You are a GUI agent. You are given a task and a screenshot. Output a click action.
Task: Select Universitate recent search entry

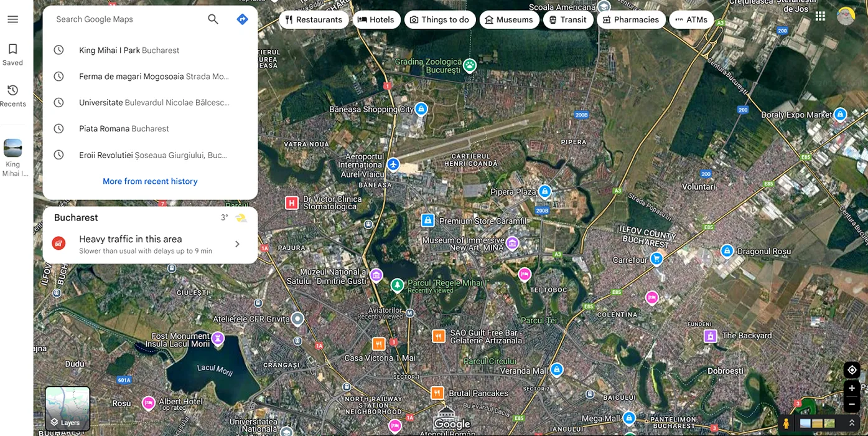tap(150, 103)
